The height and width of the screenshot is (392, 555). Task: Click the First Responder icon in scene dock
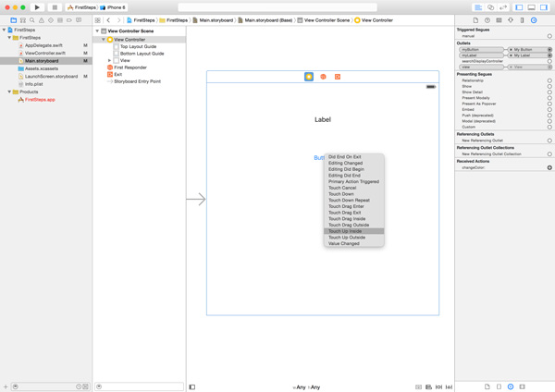click(x=323, y=77)
